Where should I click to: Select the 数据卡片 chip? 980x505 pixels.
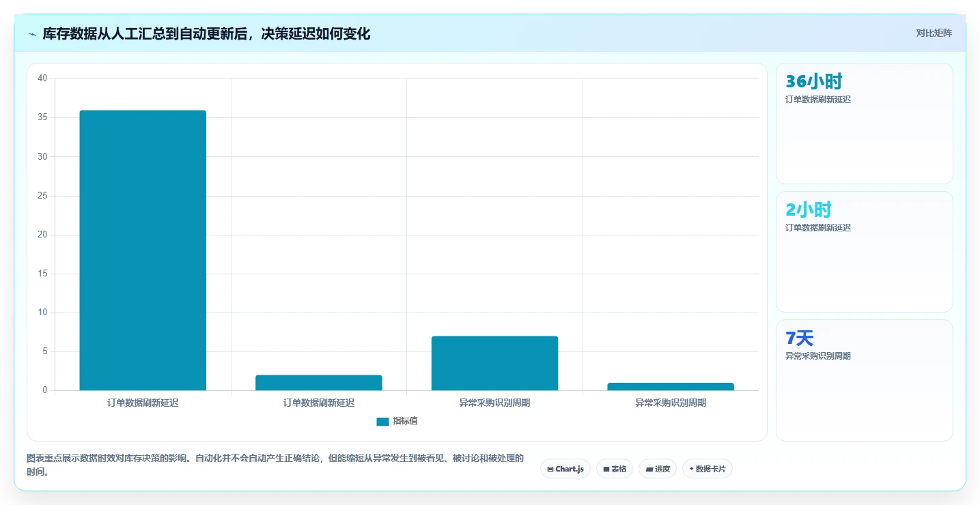(707, 469)
